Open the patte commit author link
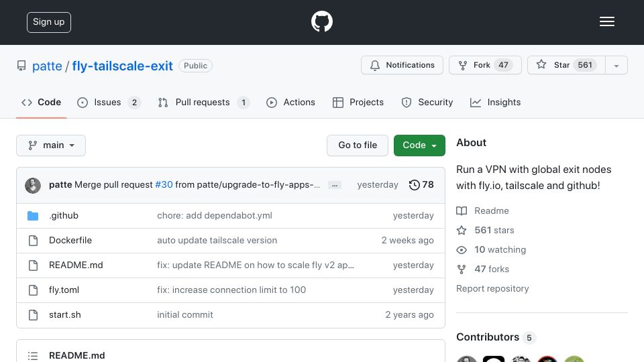The height and width of the screenshot is (362, 644). coord(60,185)
